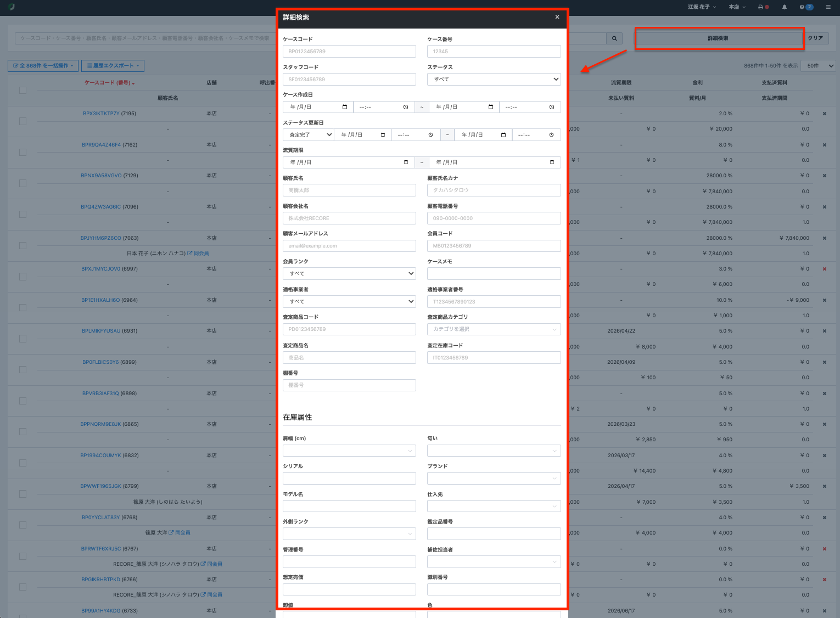840x618 pixels.
Task: Open the 江坂 花子 user menu
Action: (x=702, y=7)
